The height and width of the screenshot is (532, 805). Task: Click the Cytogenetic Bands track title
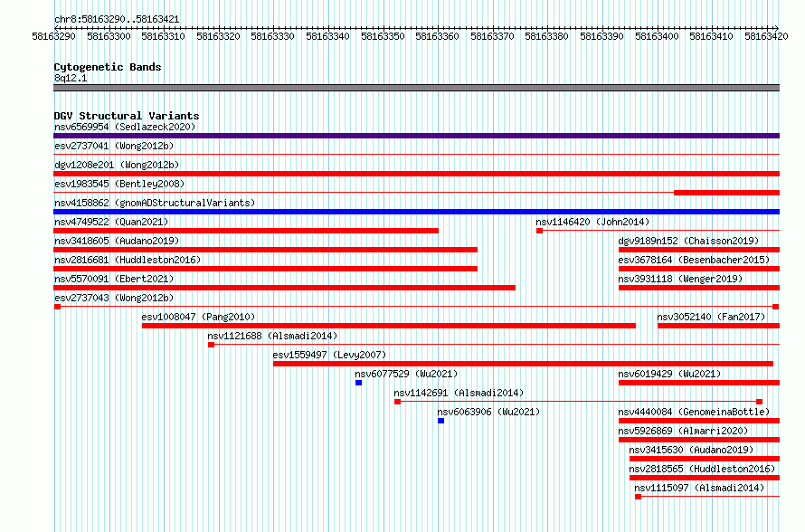[x=108, y=67]
